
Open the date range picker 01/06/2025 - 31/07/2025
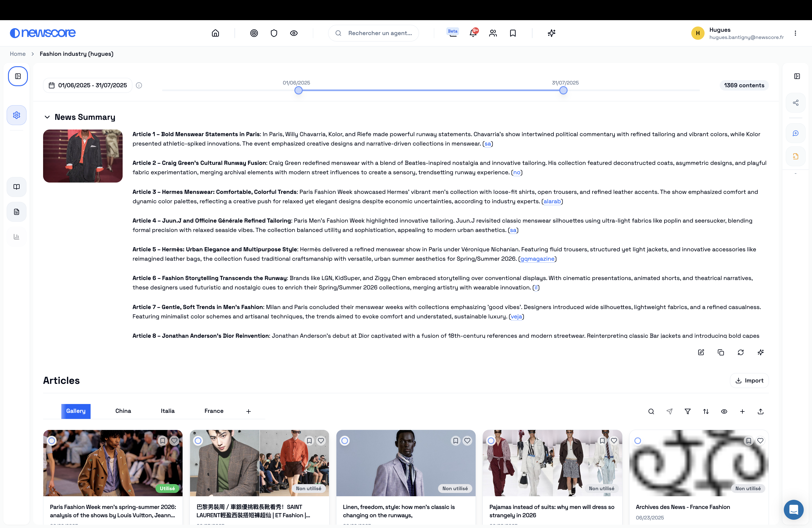click(88, 85)
